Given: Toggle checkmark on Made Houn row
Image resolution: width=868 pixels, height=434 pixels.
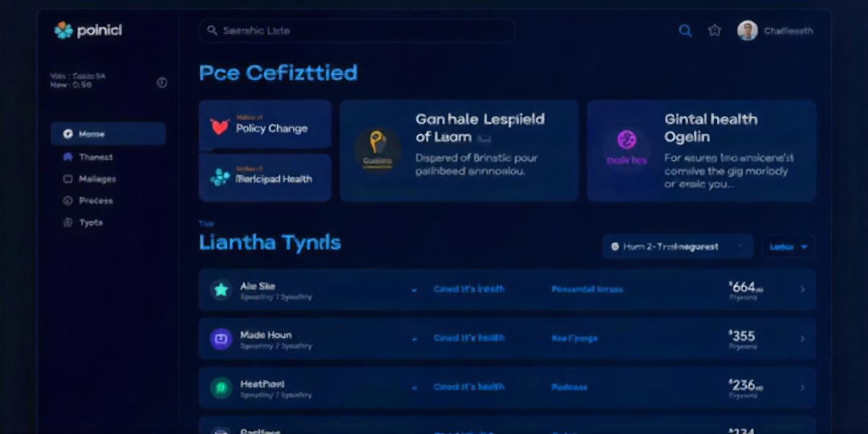Looking at the screenshot, I should click(x=414, y=339).
